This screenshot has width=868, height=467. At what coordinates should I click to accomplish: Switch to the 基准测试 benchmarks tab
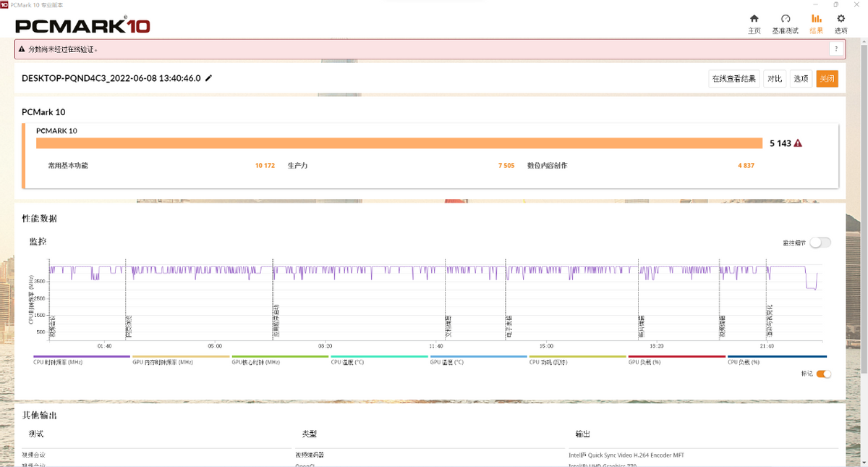coord(785,24)
